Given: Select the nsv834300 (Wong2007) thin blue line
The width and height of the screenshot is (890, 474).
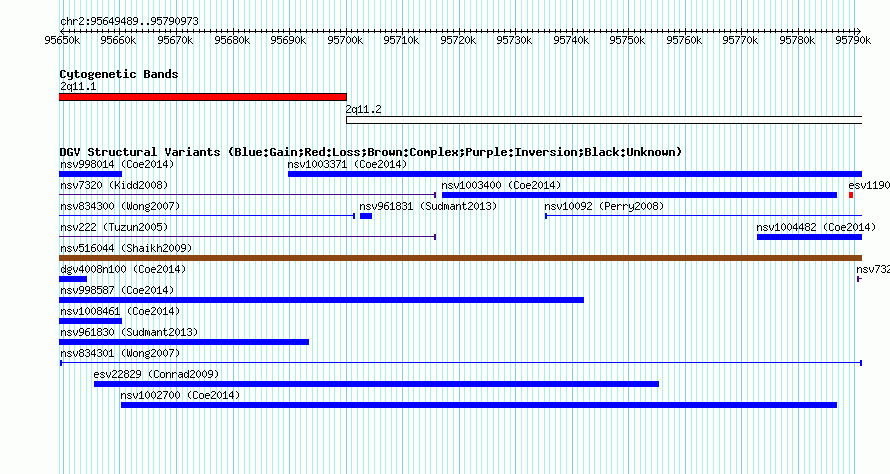Looking at the screenshot, I should pyautogui.click(x=207, y=216).
